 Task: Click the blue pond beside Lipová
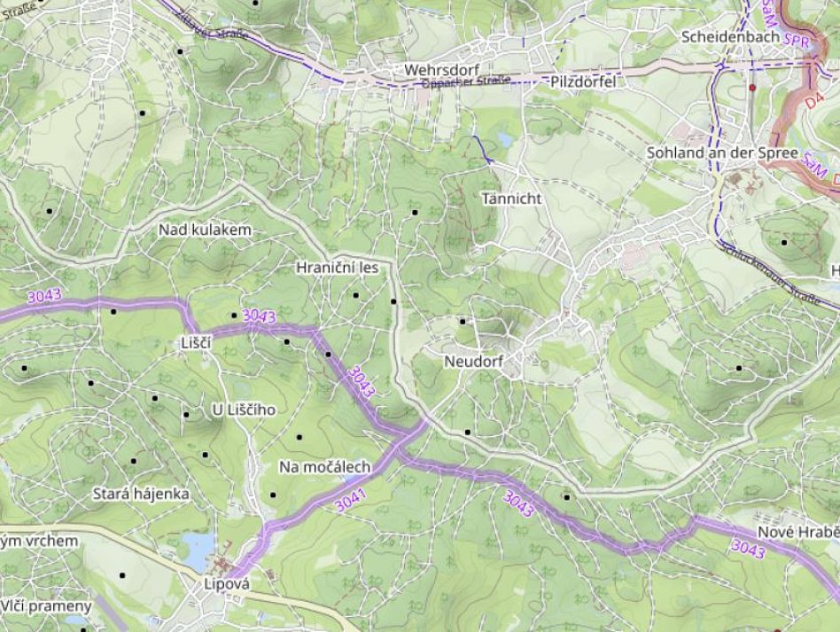pyautogui.click(x=198, y=548)
